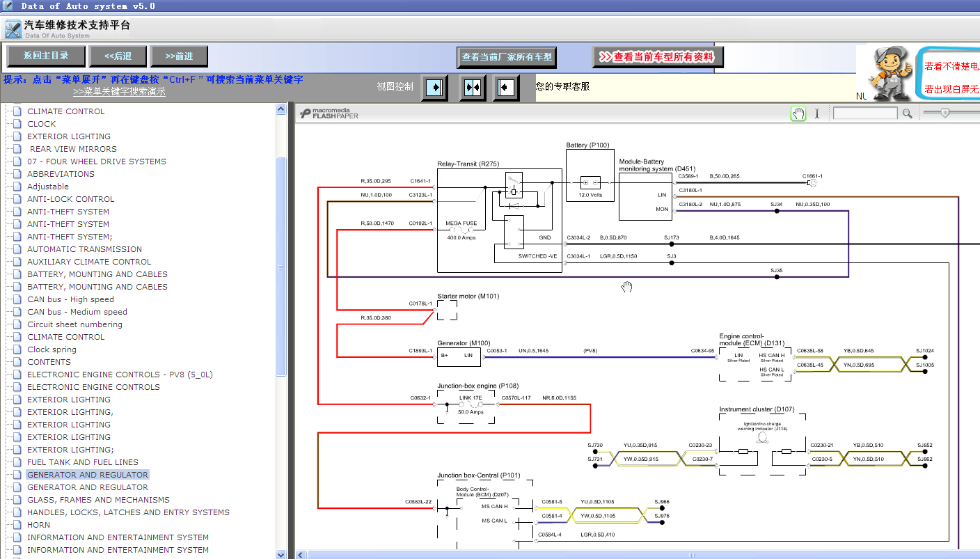Click the FlashPaper search text field
This screenshot has width=980, height=559.
coord(865,113)
